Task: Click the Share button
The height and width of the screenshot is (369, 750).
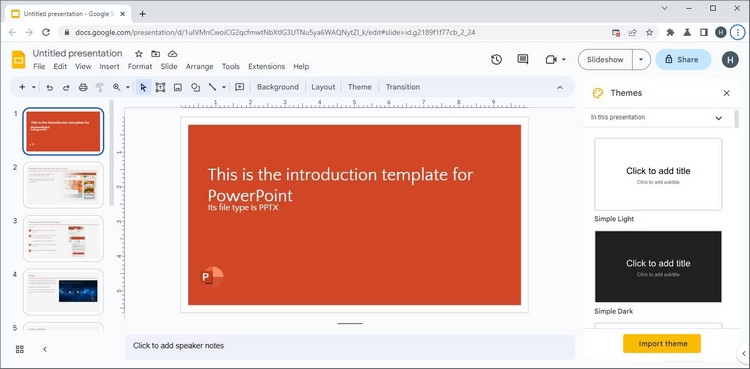Action: click(x=683, y=60)
